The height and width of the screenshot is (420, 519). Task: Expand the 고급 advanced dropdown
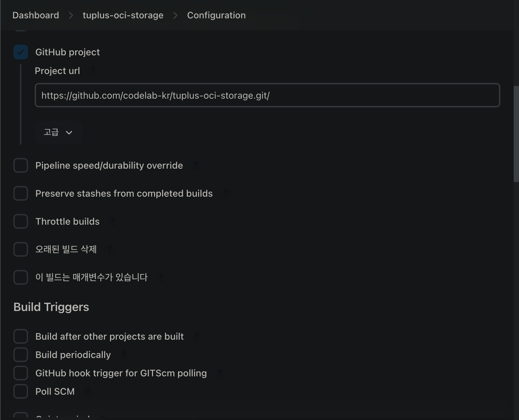tap(58, 132)
